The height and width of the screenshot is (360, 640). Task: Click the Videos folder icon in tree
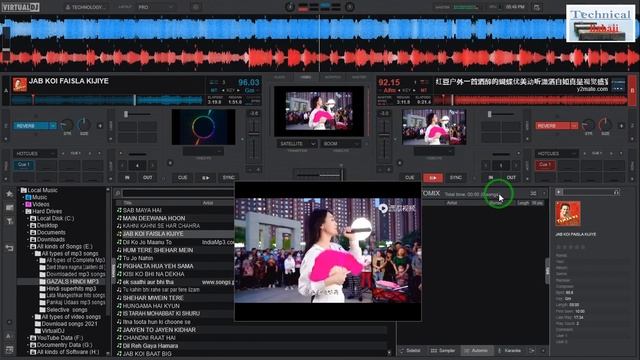click(x=28, y=204)
